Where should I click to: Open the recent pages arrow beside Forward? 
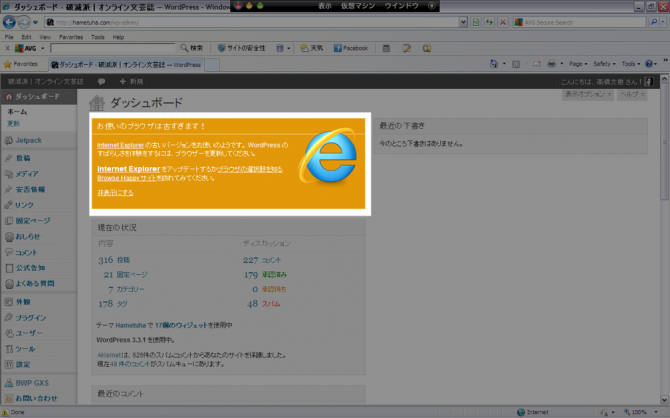tap(35, 22)
